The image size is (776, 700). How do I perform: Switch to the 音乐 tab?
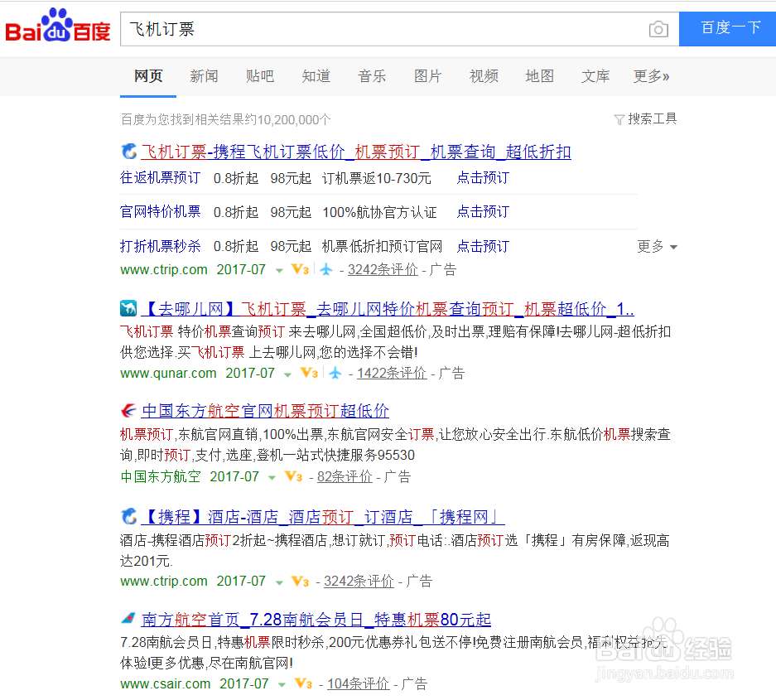tap(372, 75)
